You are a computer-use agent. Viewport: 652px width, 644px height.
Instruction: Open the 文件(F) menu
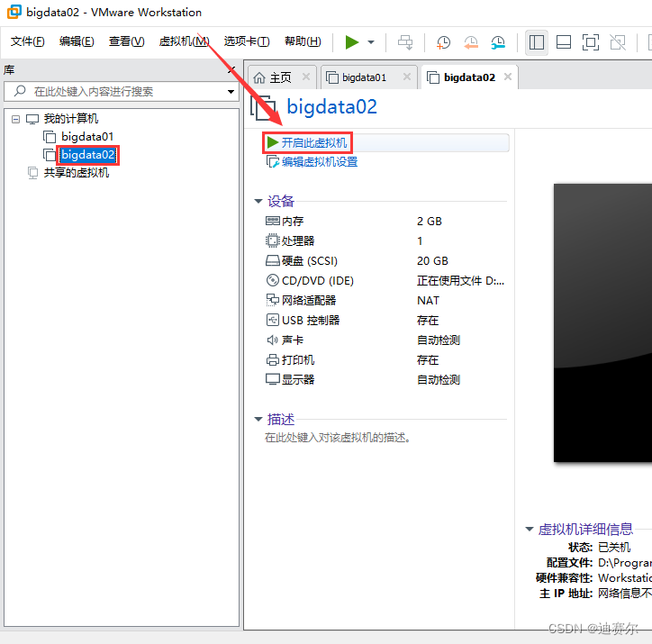point(27,41)
